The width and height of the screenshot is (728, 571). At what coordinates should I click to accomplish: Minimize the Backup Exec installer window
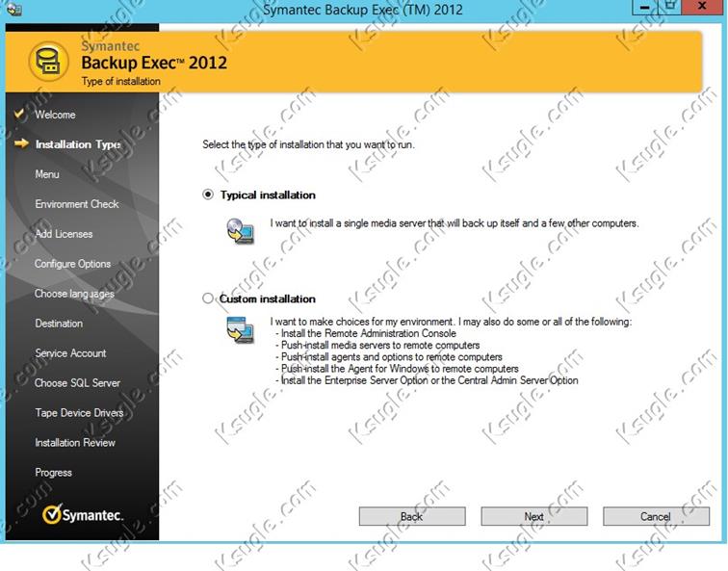[x=644, y=7]
